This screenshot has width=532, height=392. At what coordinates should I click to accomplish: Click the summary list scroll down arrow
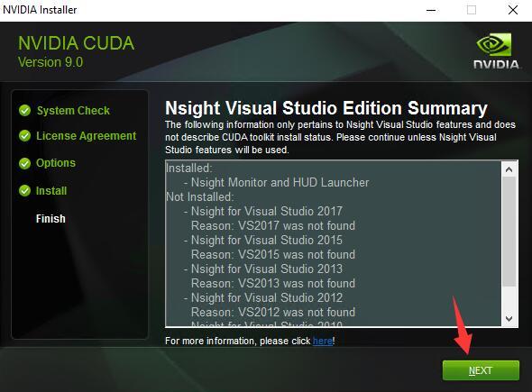[509, 318]
